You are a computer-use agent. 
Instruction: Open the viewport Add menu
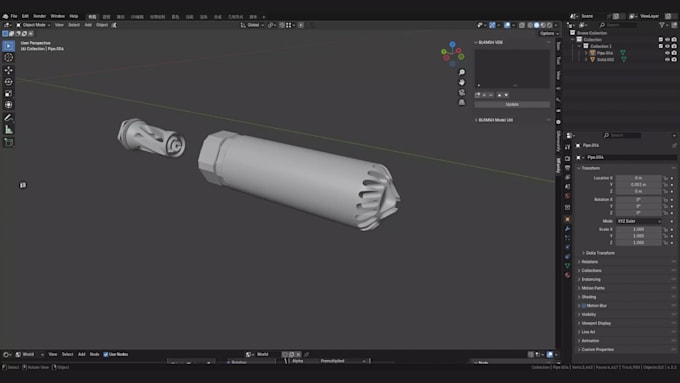pos(88,25)
